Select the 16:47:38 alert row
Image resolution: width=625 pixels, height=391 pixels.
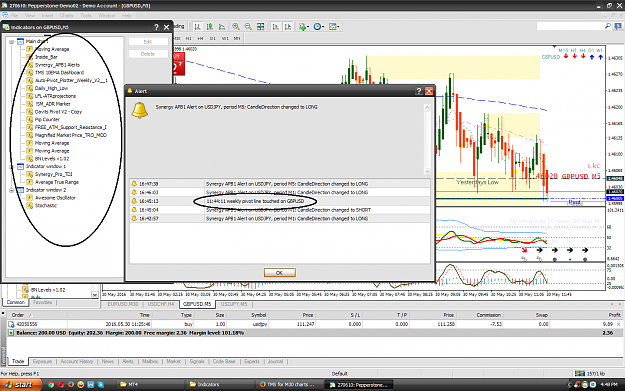(280, 184)
